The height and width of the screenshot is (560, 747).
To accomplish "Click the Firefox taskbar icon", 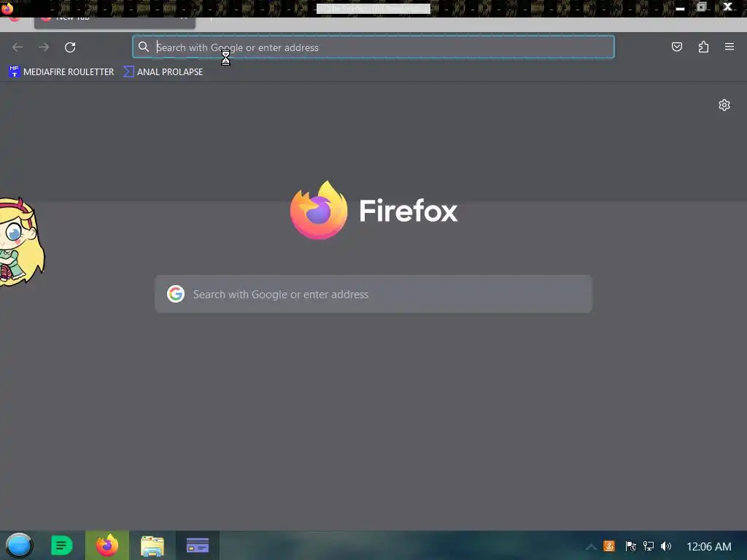I will 107,545.
